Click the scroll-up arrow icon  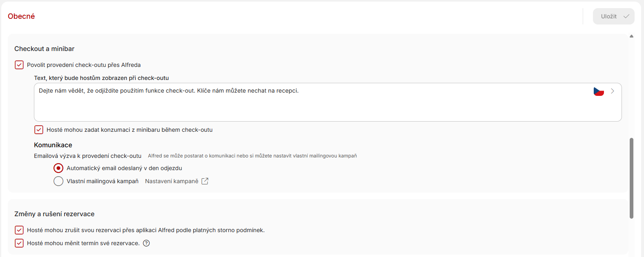pyautogui.click(x=631, y=36)
